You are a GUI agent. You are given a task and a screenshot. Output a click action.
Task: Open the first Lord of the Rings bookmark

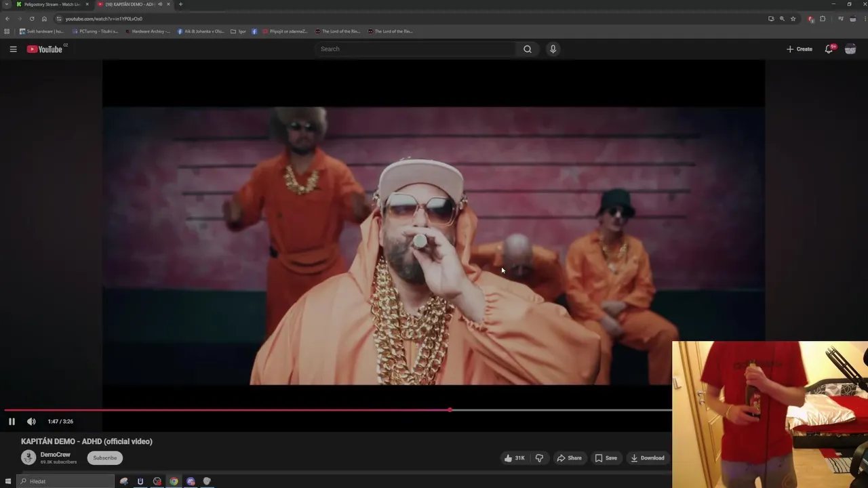pyautogui.click(x=338, y=31)
